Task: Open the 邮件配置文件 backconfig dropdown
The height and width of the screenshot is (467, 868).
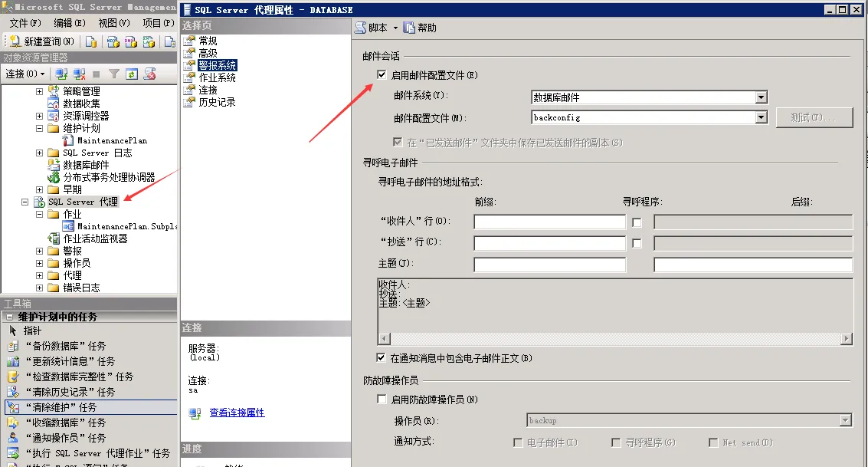Action: tap(762, 117)
